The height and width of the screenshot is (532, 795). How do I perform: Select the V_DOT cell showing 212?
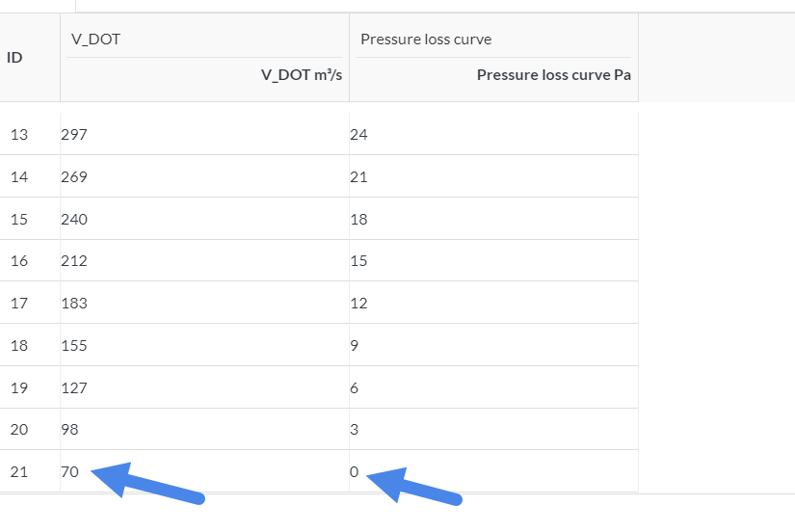click(204, 260)
